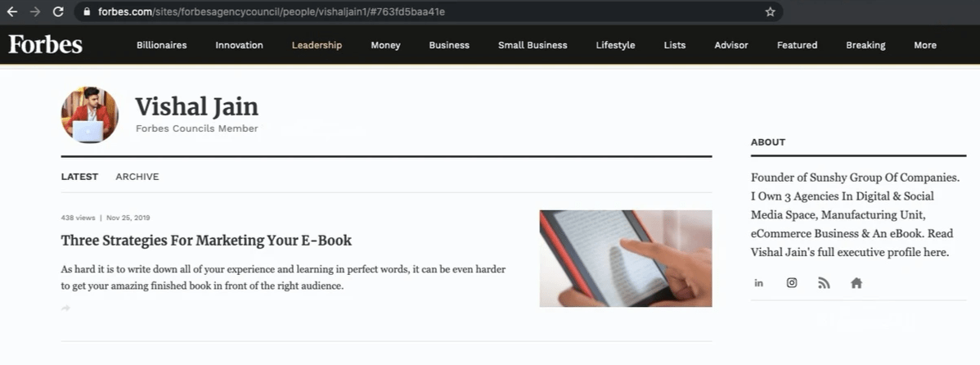Click the ABOUT heading
Image resolution: width=980 pixels, height=365 pixels.
click(x=767, y=142)
